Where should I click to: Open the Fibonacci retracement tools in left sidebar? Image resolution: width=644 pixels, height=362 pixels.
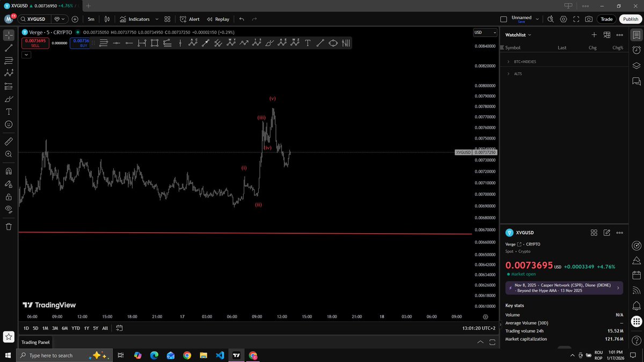pos(9,61)
